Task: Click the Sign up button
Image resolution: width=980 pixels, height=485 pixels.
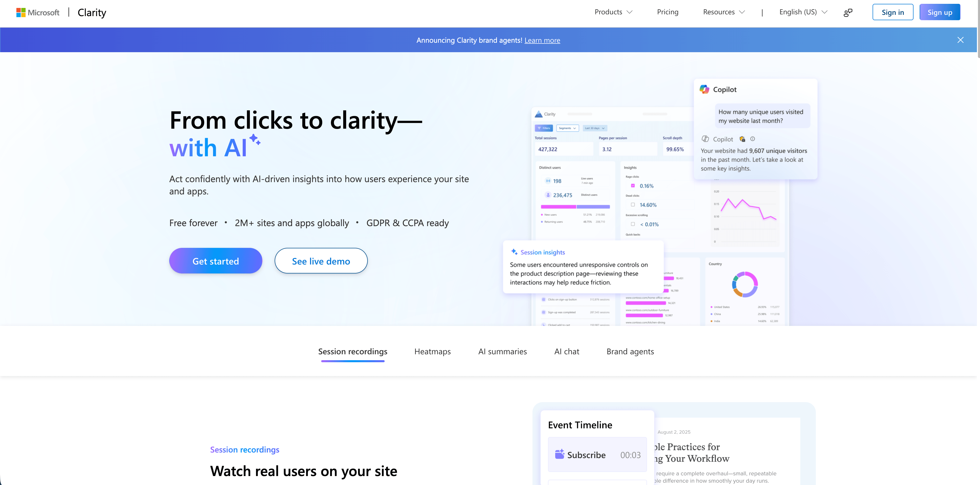Action: pyautogui.click(x=940, y=12)
